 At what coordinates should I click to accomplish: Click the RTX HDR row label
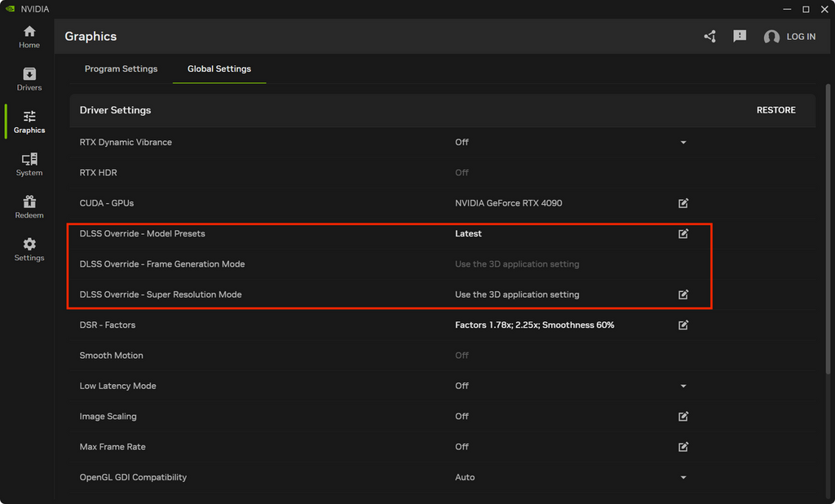point(98,173)
